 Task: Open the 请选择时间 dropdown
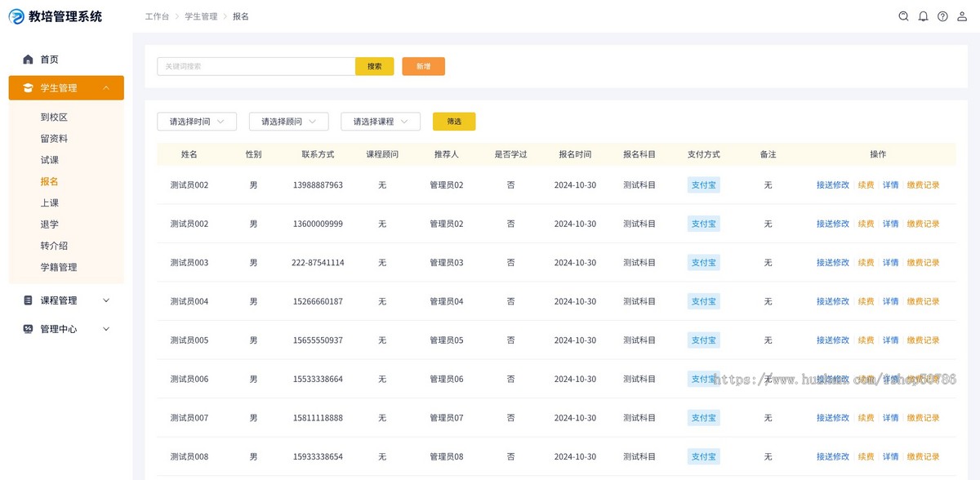[197, 122]
